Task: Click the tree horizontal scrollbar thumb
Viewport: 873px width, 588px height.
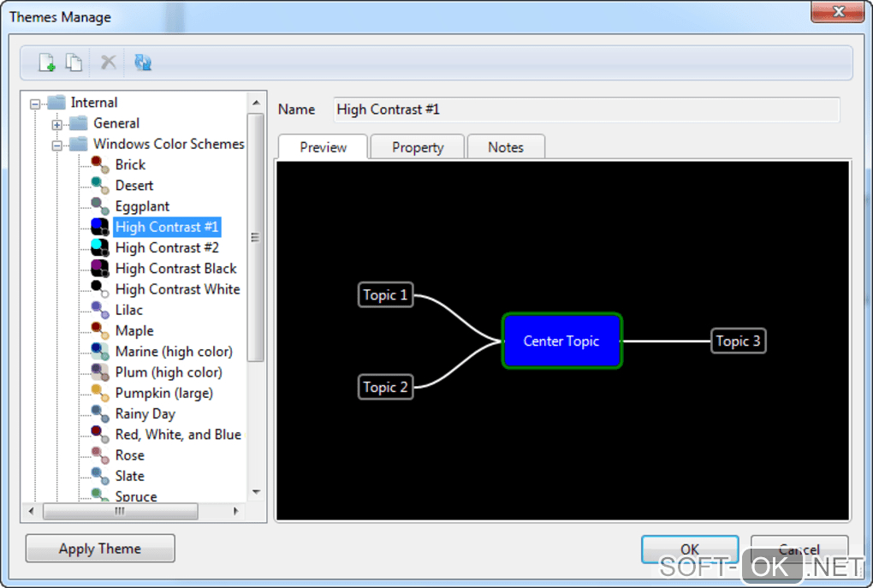Action: point(121,511)
